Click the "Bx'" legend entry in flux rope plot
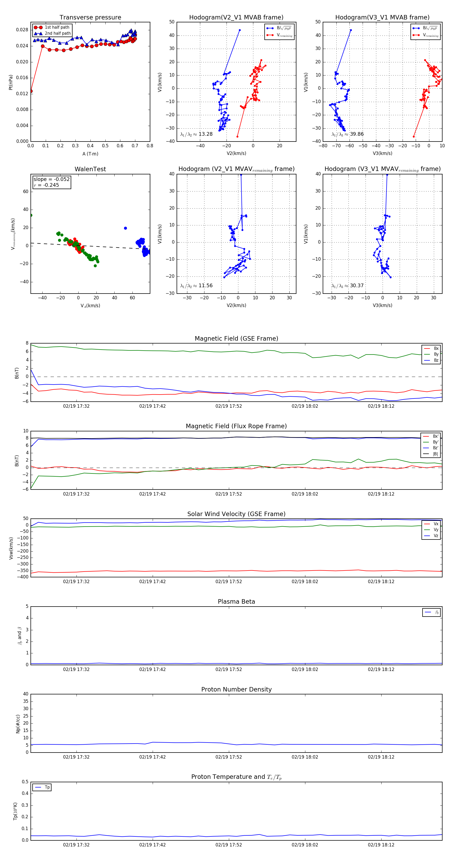The image size is (473, 868). click(x=431, y=436)
